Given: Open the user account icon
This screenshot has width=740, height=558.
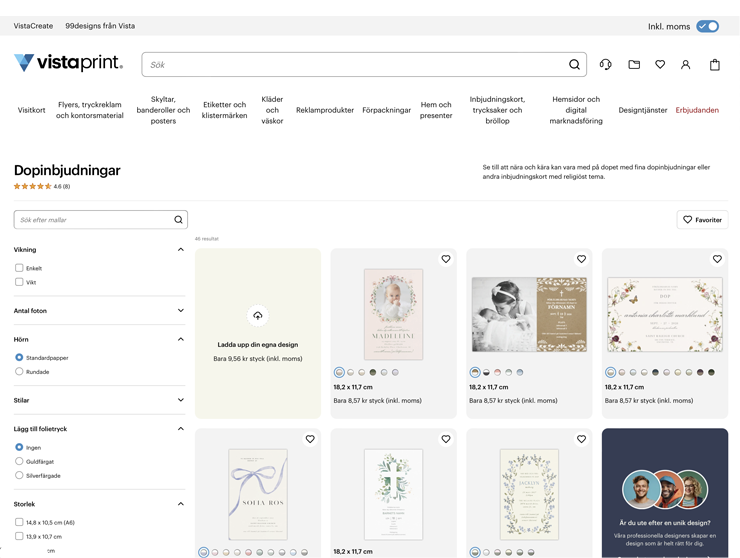Looking at the screenshot, I should click(686, 65).
